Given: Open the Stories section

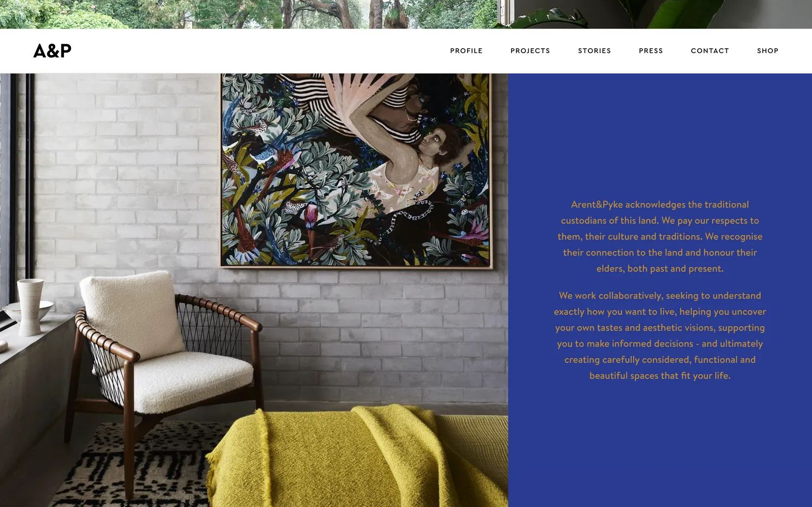Looking at the screenshot, I should (594, 51).
